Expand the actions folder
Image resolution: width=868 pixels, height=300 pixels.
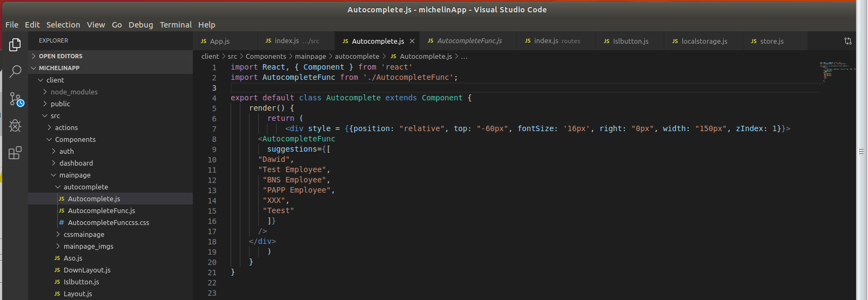click(x=49, y=127)
